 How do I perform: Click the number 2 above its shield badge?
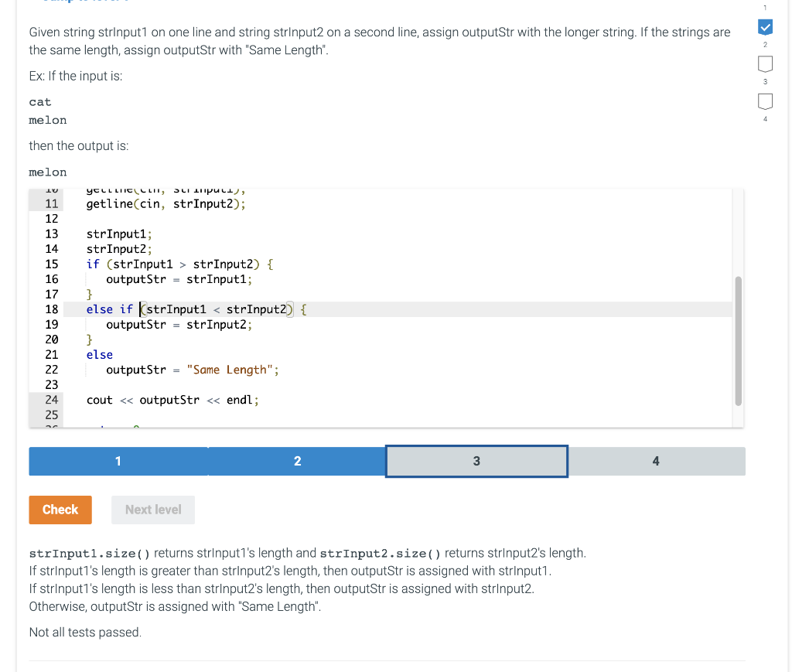click(765, 44)
